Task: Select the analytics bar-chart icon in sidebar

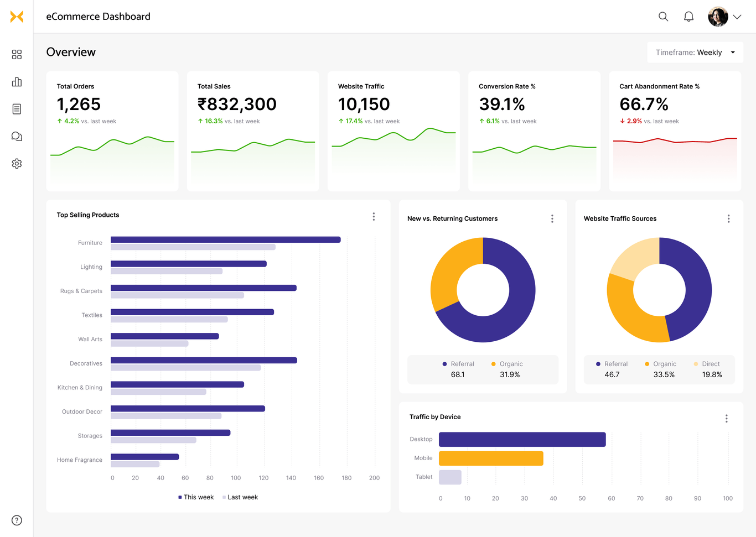Action: (17, 81)
